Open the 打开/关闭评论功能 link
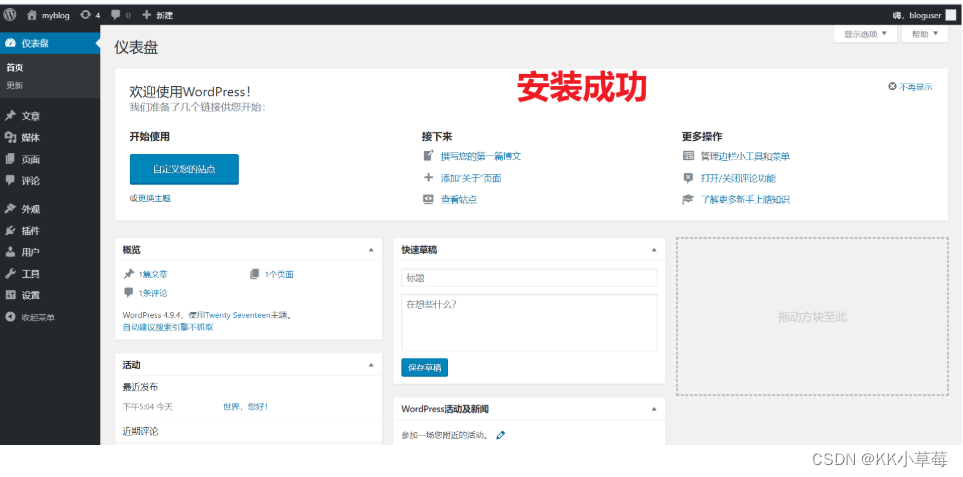The image size is (963, 477). pyautogui.click(x=738, y=179)
